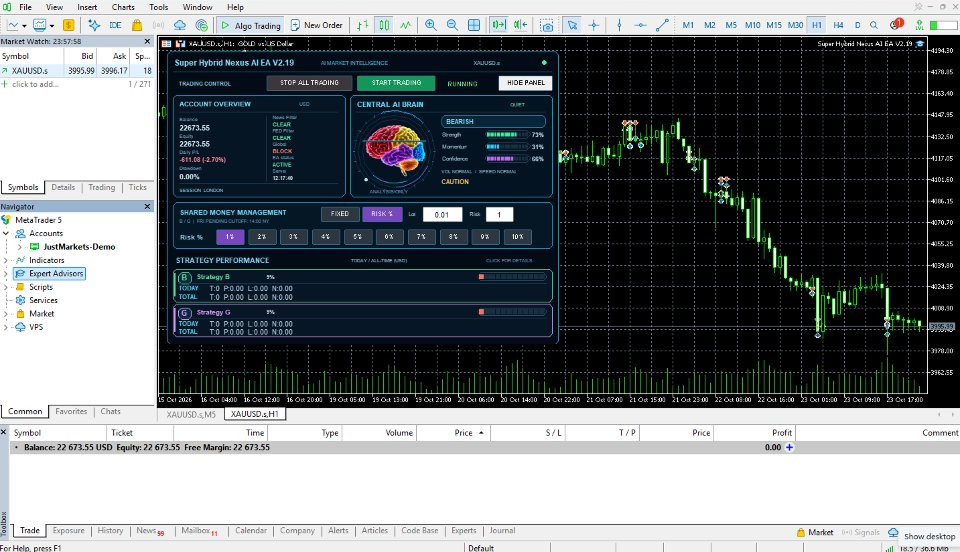The image size is (960, 552).
Task: Click the yellow dollar symbols icon
Action: click(69, 25)
